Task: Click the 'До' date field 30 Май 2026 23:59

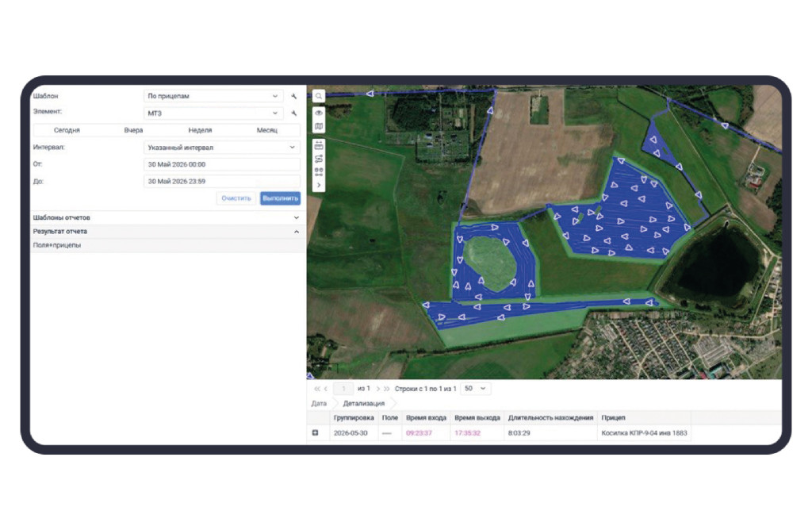Action: 222,182
